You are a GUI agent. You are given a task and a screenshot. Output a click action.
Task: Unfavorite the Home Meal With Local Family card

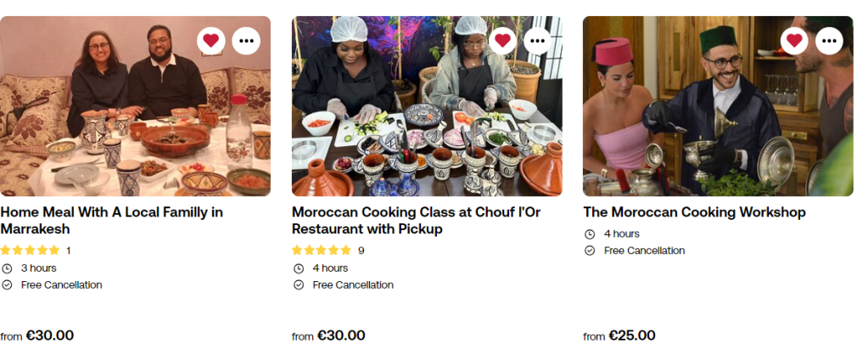(x=211, y=40)
